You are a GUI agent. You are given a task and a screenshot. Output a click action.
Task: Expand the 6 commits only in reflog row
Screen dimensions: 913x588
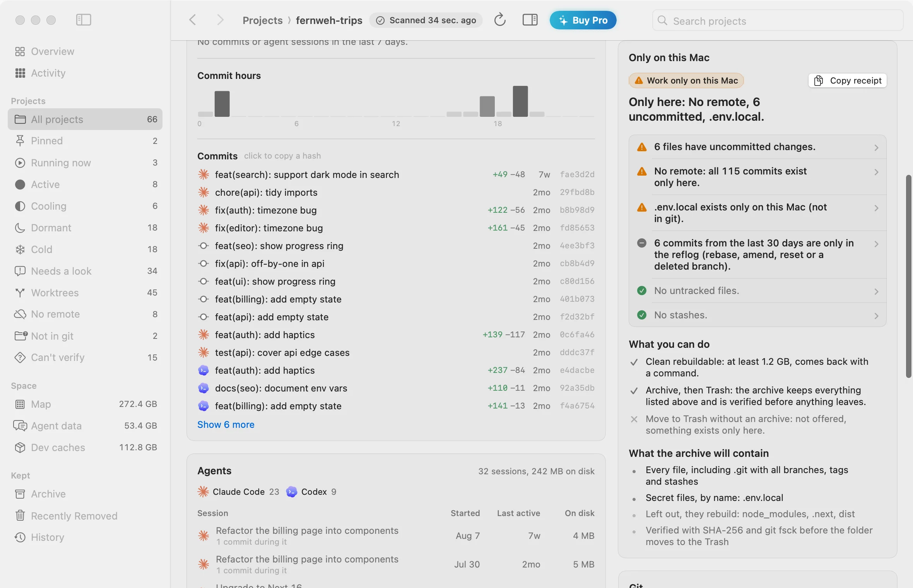tap(757, 255)
